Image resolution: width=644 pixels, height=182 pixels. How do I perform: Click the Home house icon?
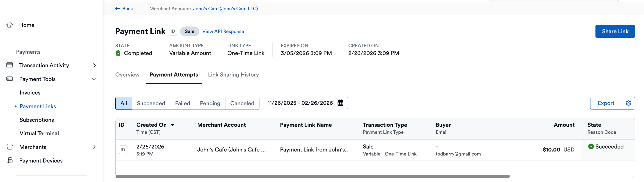pos(10,25)
